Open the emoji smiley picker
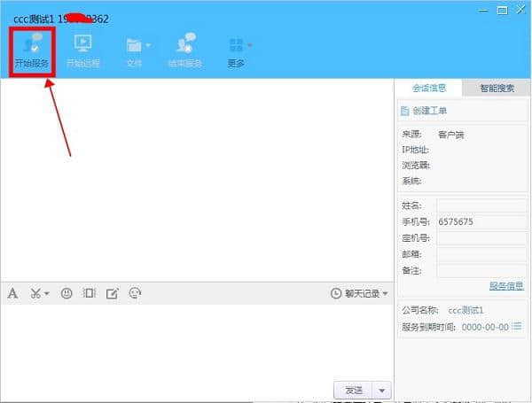Image resolution: width=532 pixels, height=403 pixels. [x=66, y=293]
